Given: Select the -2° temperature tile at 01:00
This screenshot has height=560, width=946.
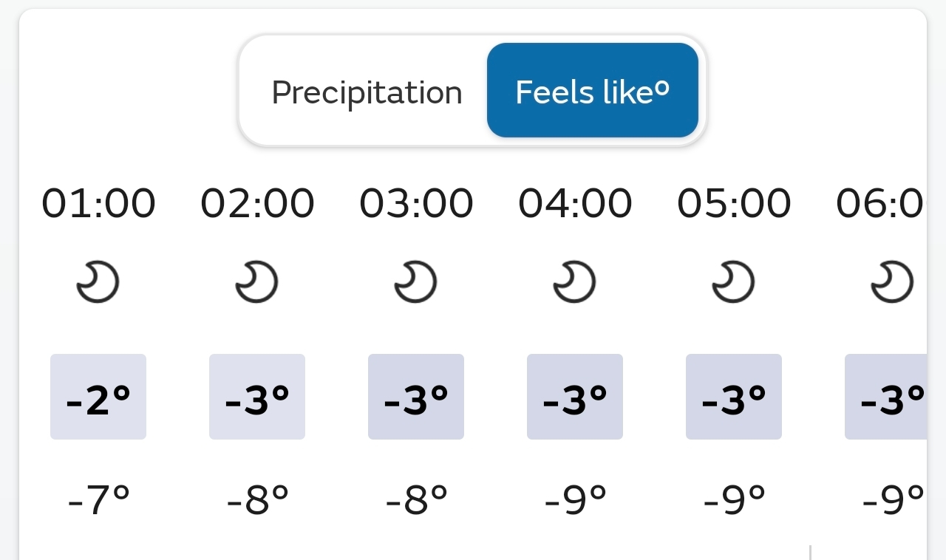Looking at the screenshot, I should click(98, 397).
